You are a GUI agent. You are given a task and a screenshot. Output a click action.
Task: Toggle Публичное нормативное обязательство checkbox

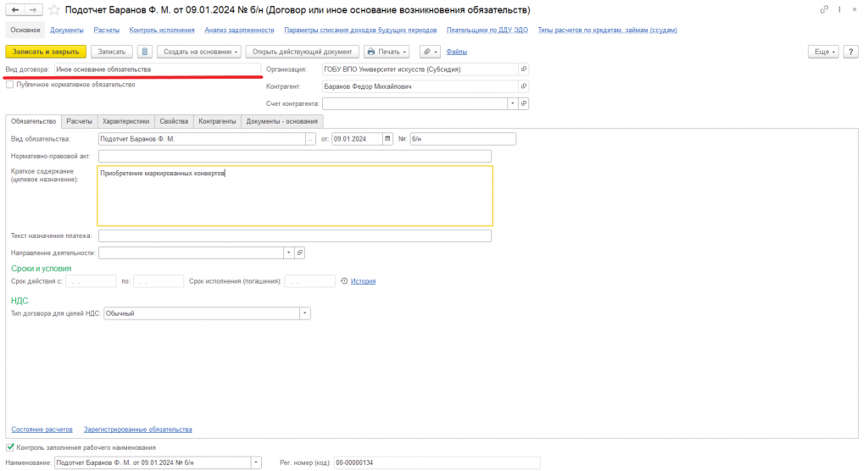10,85
